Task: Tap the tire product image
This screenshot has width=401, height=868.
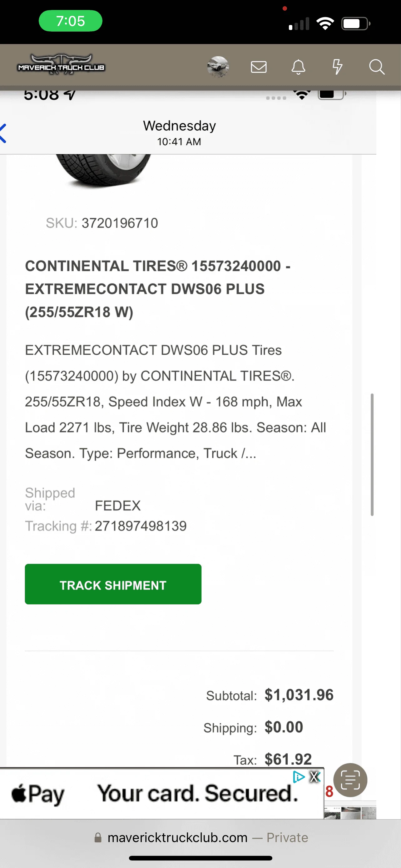Action: pos(103,170)
